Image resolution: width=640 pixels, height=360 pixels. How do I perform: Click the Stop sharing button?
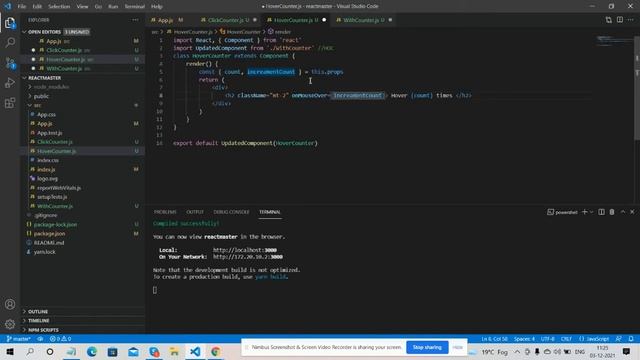[x=427, y=347]
